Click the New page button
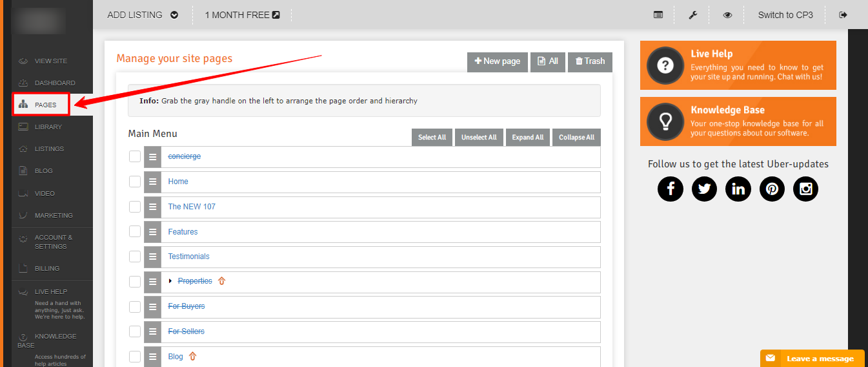 click(497, 61)
